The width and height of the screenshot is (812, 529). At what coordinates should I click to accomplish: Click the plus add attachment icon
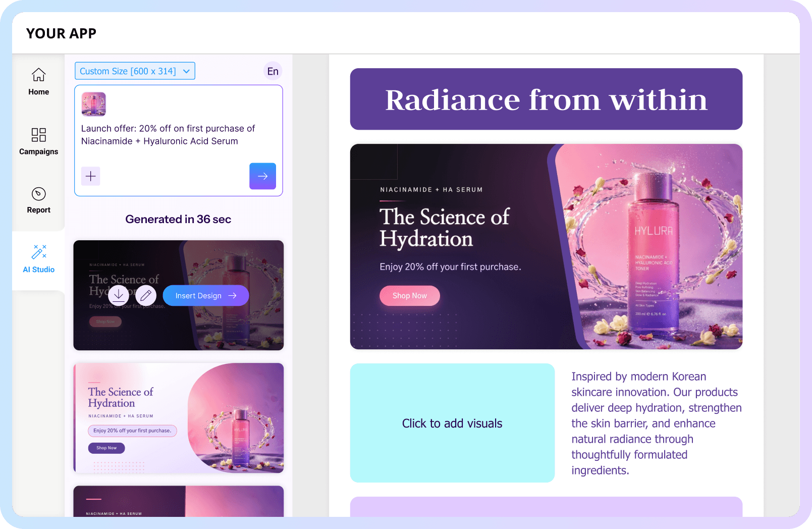91,176
